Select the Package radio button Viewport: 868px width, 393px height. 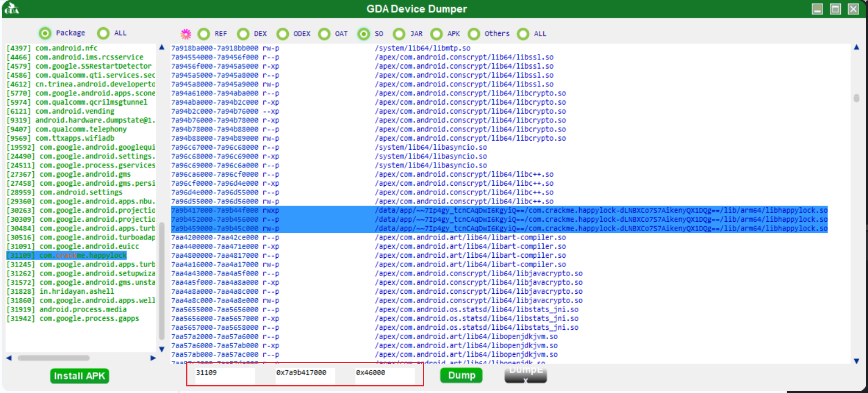tap(45, 33)
